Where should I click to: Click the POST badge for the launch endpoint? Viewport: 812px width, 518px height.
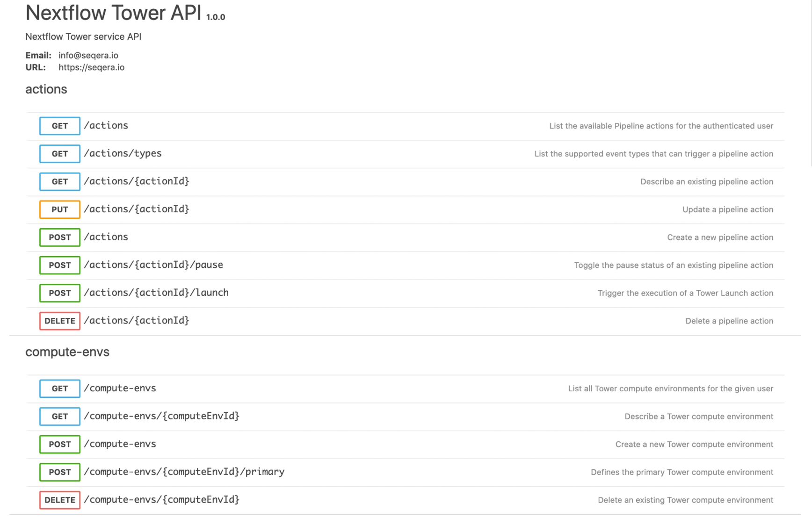click(60, 293)
